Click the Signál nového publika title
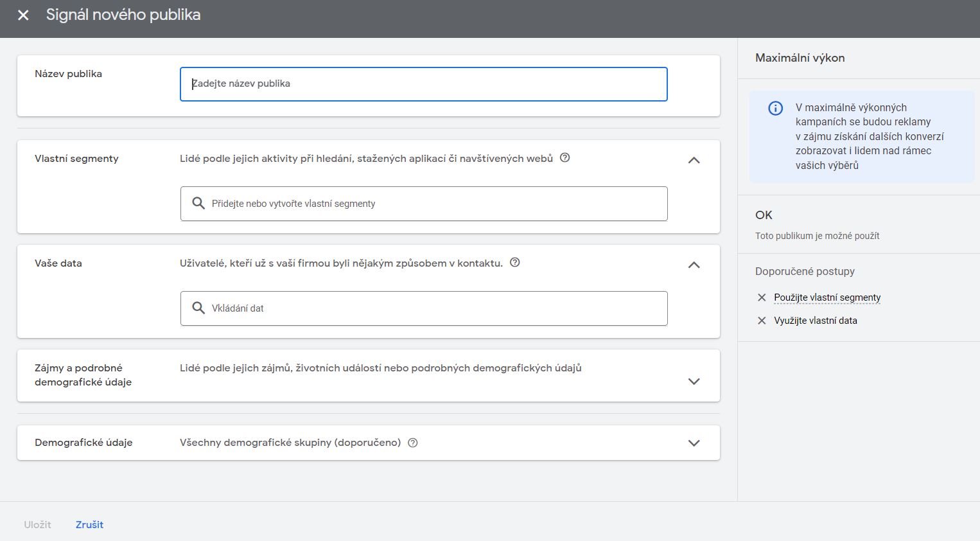Viewport: 980px width, 541px height. [123, 15]
